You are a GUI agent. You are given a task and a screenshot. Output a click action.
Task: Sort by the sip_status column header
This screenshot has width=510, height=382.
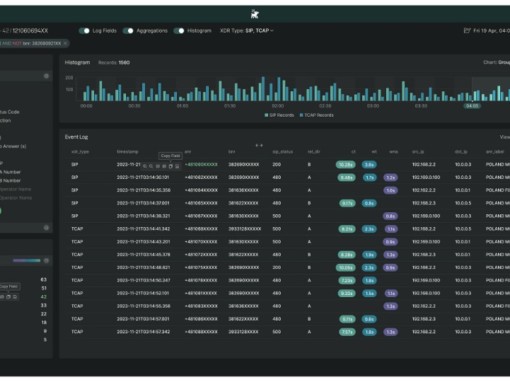pyautogui.click(x=283, y=152)
